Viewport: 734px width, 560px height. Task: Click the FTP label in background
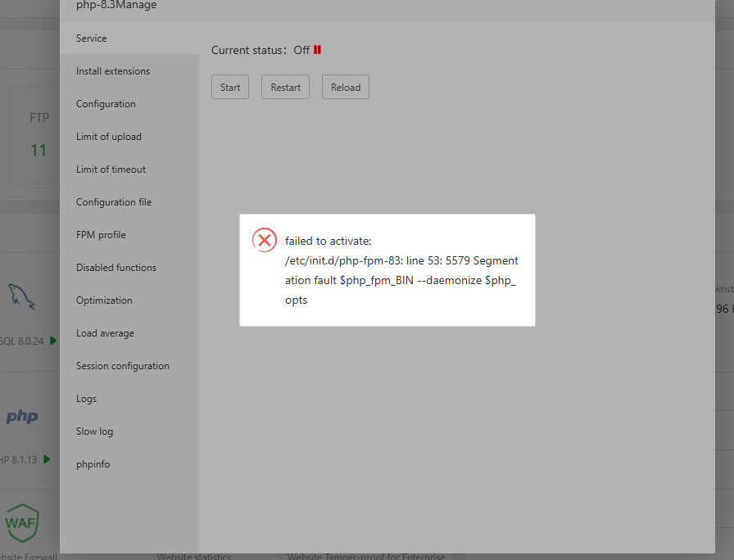coord(39,117)
